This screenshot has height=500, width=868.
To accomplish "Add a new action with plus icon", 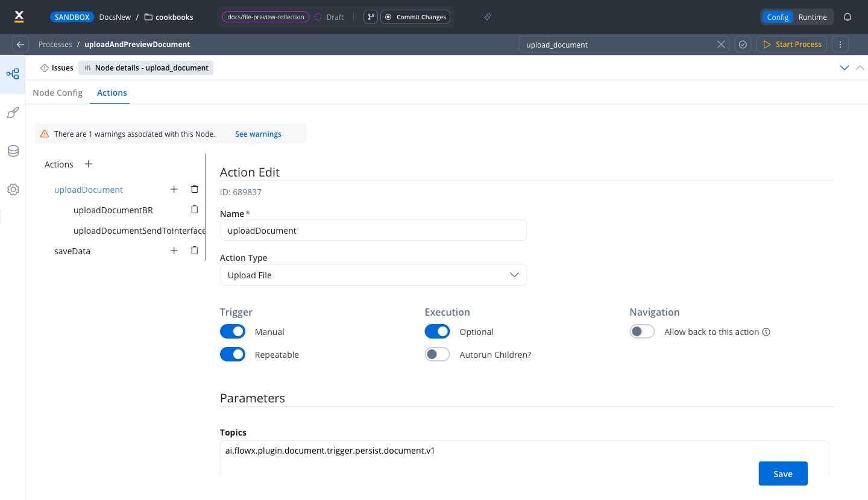I will click(88, 164).
